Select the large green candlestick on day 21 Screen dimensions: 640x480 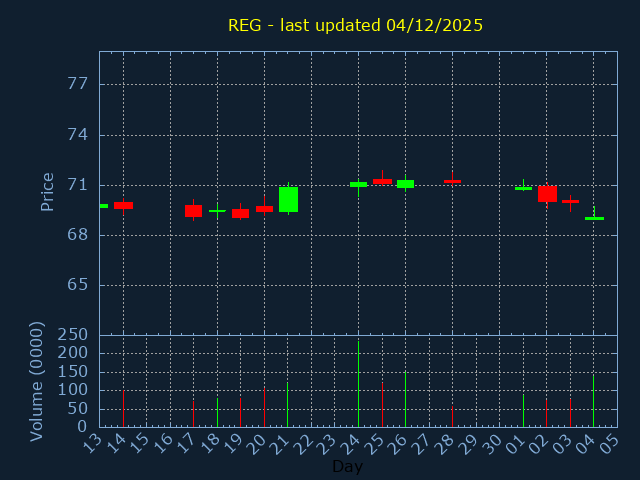(288, 199)
